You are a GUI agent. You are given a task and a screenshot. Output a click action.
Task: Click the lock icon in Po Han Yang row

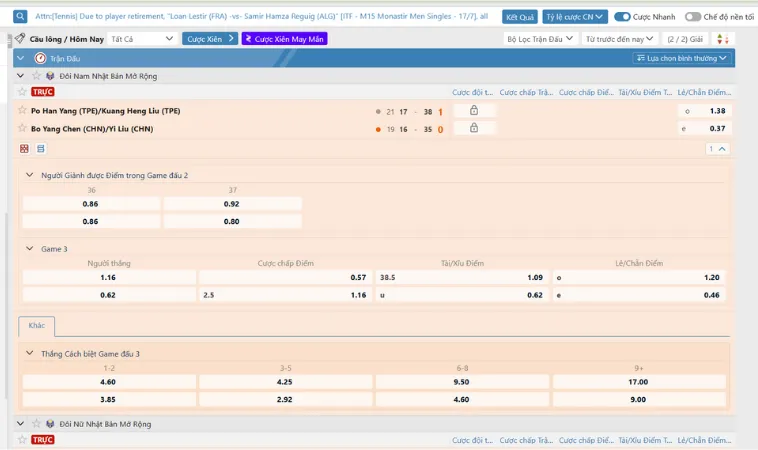[474, 111]
